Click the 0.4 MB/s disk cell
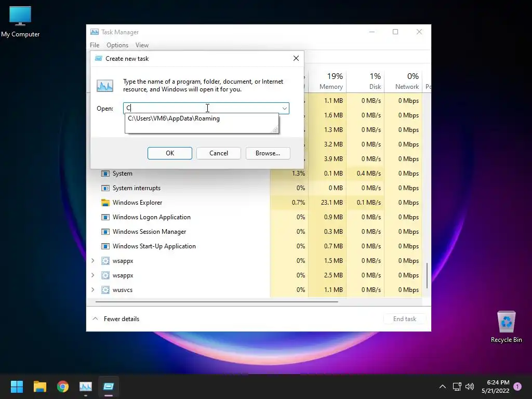 (365, 174)
